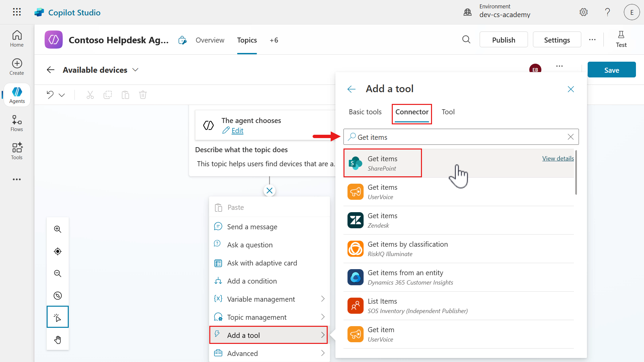644x362 pixels.
Task: Switch to the Basic tools tab
Action: point(365,112)
